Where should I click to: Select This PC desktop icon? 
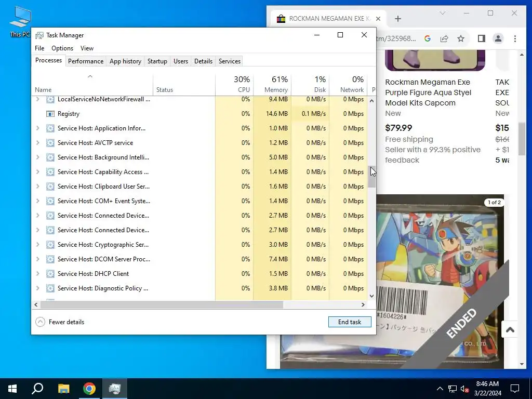[x=20, y=21]
